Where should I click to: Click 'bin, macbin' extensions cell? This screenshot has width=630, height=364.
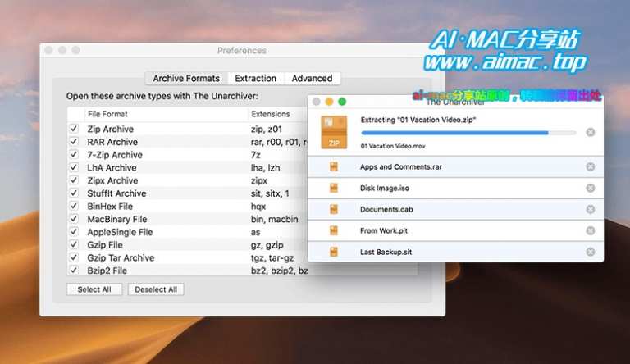(x=275, y=219)
